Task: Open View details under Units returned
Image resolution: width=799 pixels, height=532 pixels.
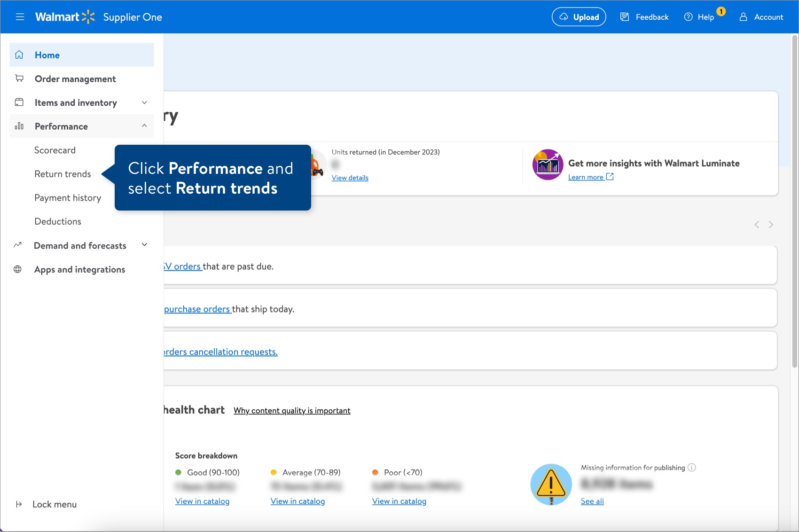Action: pyautogui.click(x=350, y=178)
